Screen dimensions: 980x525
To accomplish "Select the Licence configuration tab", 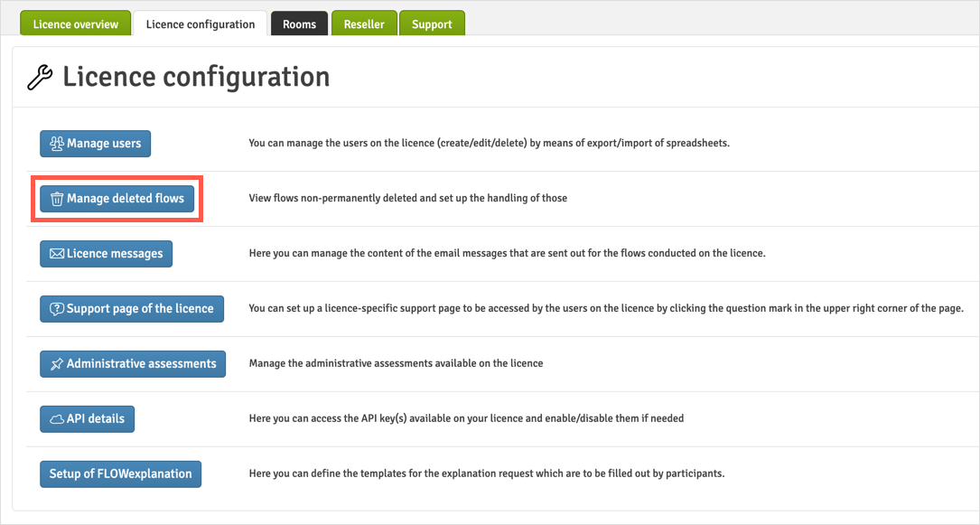I will click(x=201, y=24).
